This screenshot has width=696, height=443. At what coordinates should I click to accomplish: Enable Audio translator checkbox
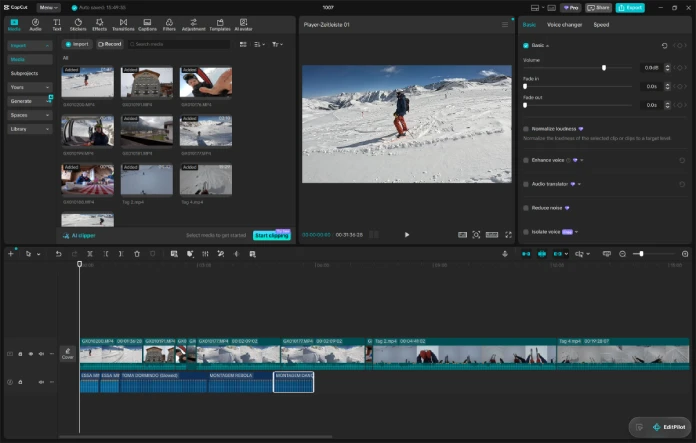click(526, 184)
